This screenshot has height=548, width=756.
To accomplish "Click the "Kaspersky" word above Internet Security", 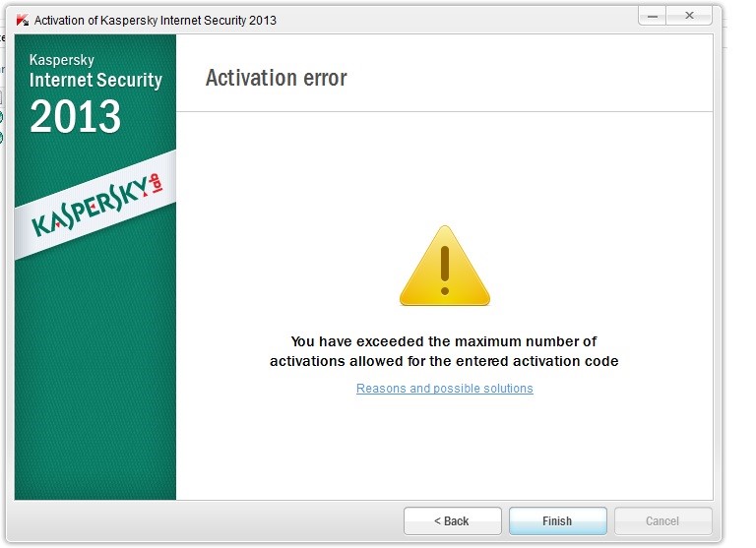I will tap(62, 60).
